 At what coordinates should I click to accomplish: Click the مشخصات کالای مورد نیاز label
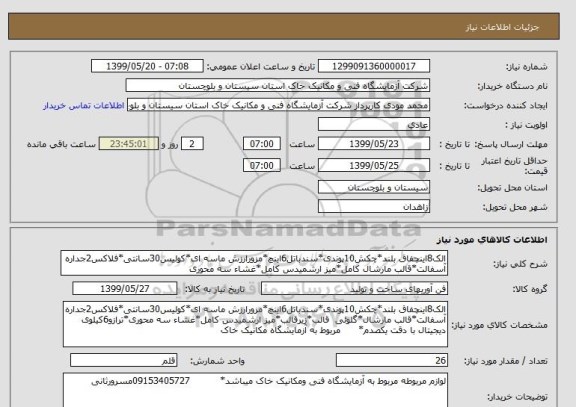pyautogui.click(x=499, y=325)
